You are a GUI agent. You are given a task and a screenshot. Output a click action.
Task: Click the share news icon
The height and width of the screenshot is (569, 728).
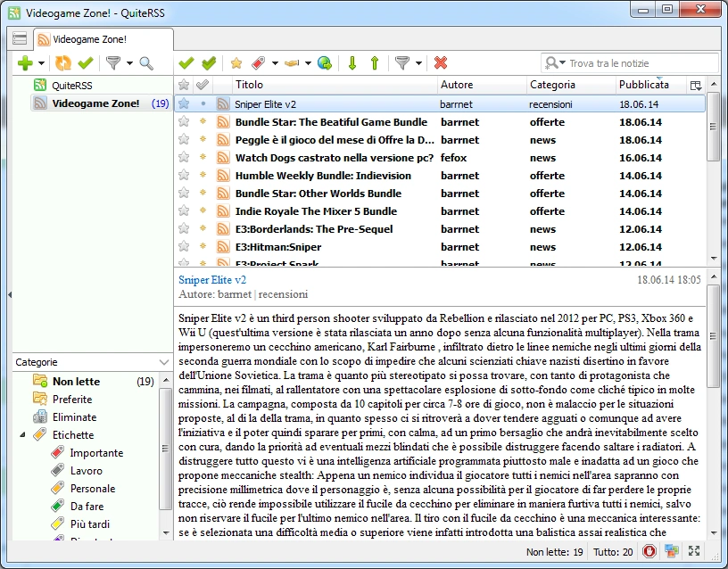(x=292, y=63)
